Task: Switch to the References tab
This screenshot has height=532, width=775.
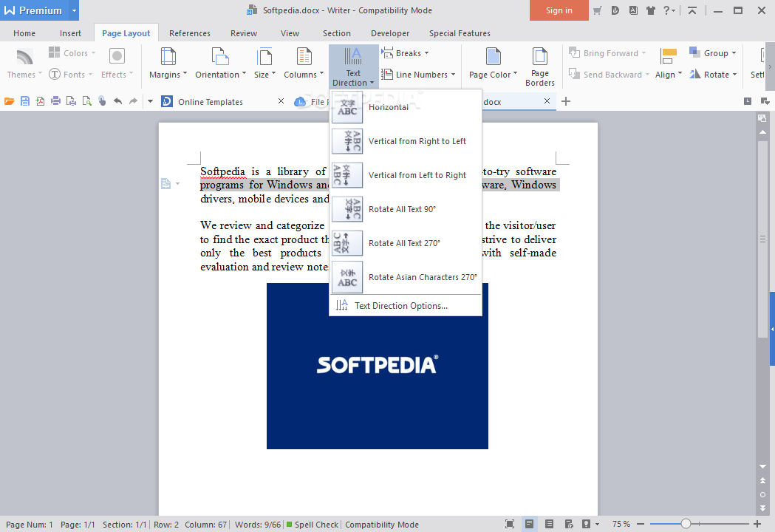Action: click(x=190, y=33)
